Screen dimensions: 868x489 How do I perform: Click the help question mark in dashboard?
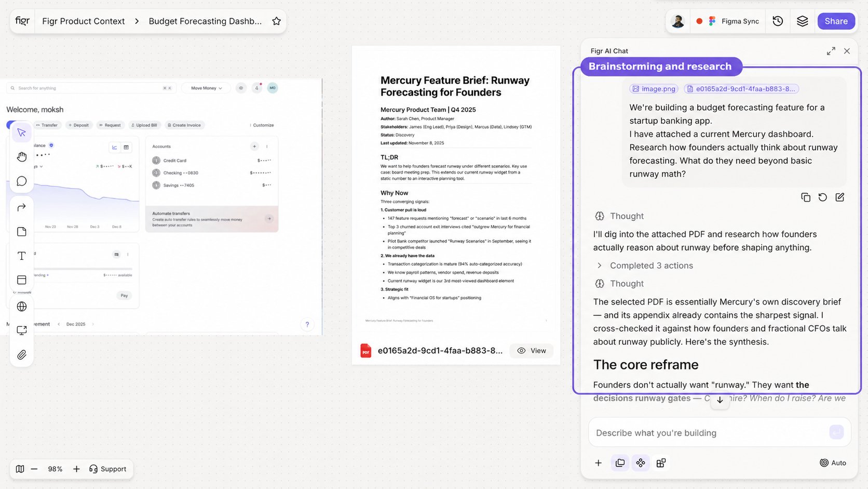click(307, 325)
